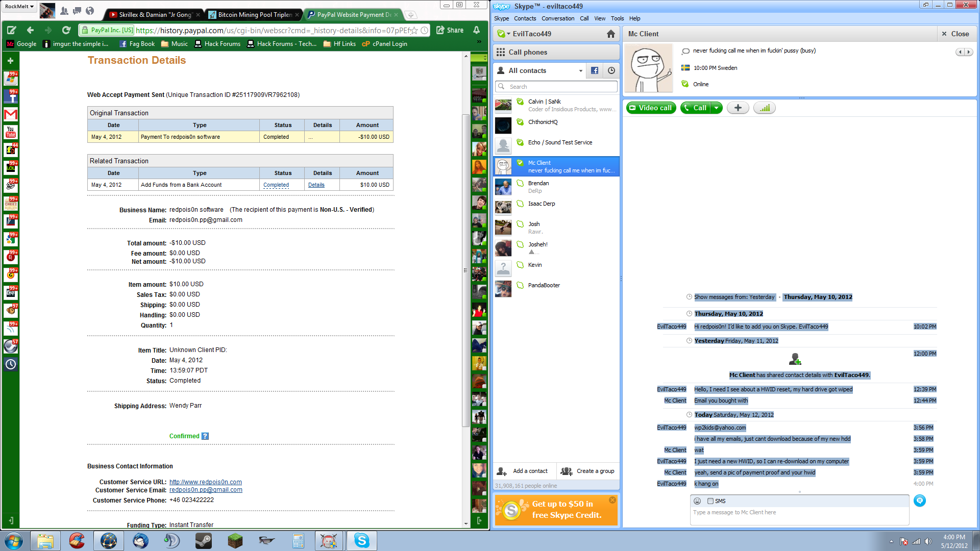
Task: Bookmark this page with the star icon
Action: pos(414,31)
